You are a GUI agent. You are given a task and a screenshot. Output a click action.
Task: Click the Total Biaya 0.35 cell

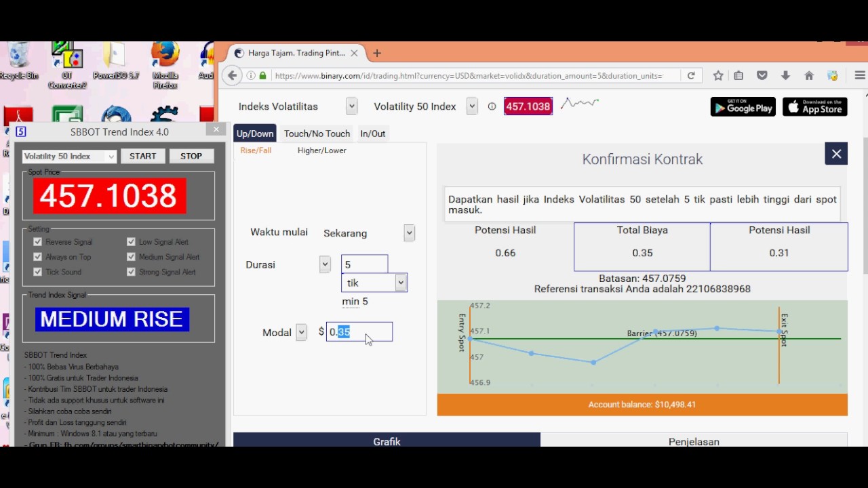tap(642, 247)
